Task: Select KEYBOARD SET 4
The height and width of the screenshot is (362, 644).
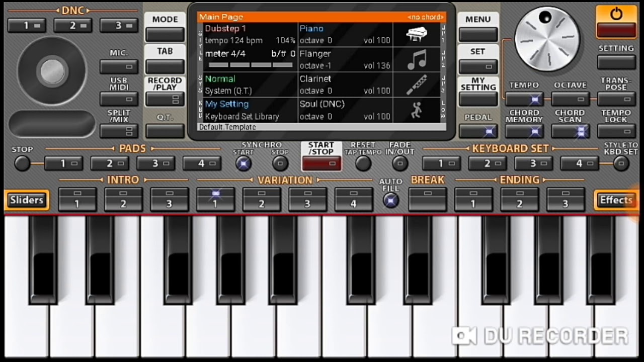Action: [x=580, y=163]
